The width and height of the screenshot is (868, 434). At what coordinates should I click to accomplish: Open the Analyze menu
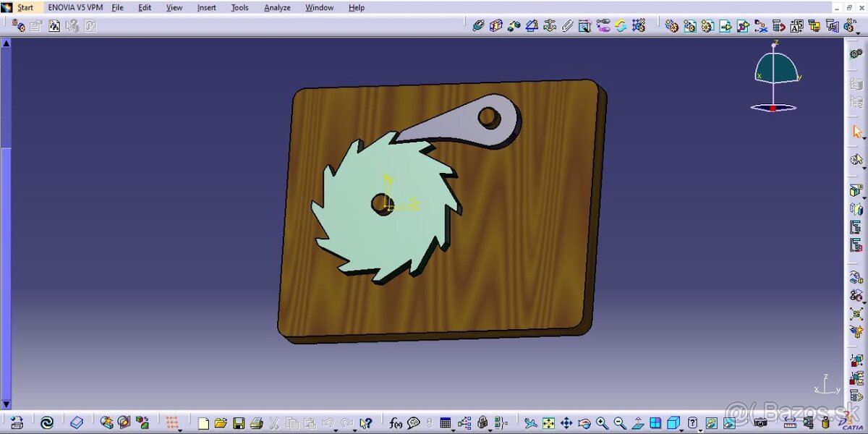click(277, 8)
